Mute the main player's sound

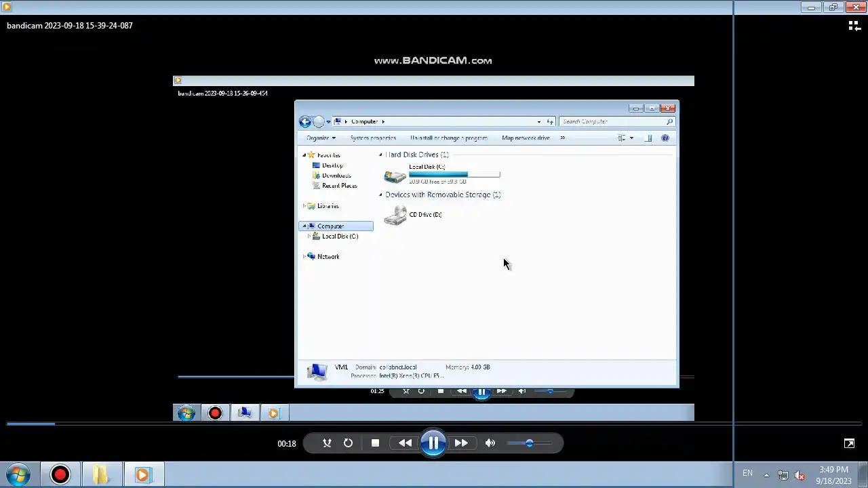[490, 443]
